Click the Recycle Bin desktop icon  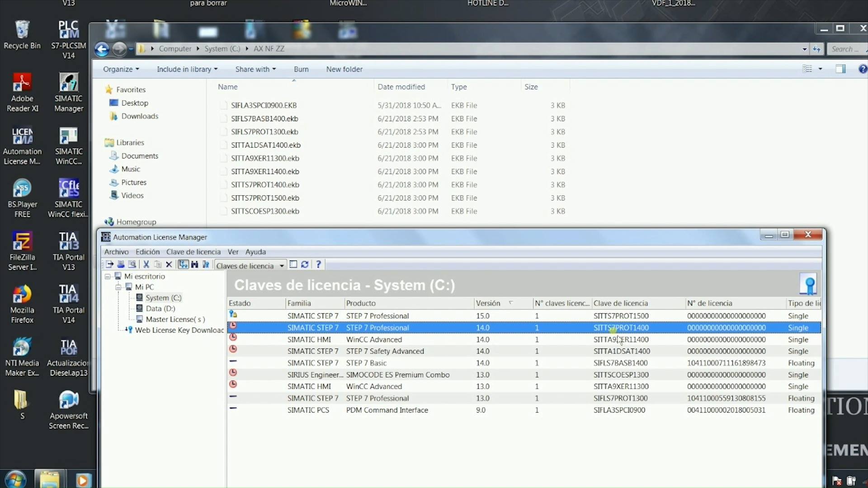22,35
